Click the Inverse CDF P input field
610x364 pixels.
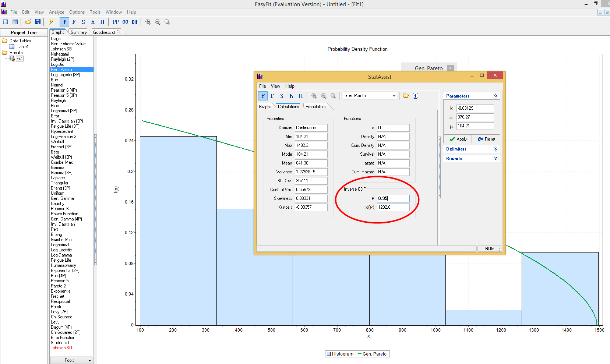click(393, 198)
